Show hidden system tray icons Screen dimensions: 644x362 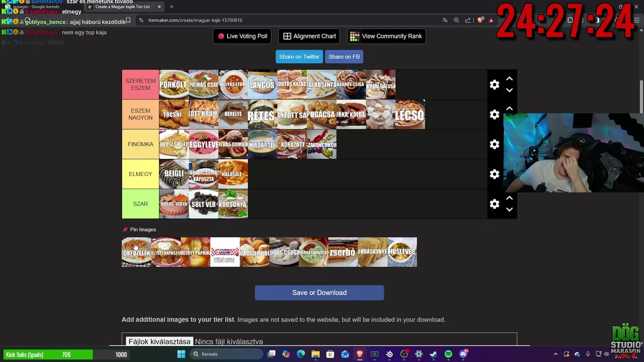coord(555,354)
